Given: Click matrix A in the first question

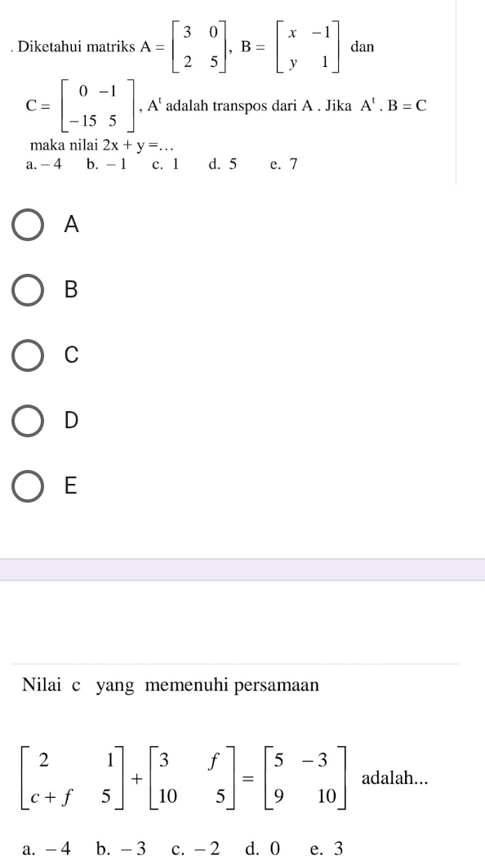Looking at the screenshot, I should pos(200,47).
